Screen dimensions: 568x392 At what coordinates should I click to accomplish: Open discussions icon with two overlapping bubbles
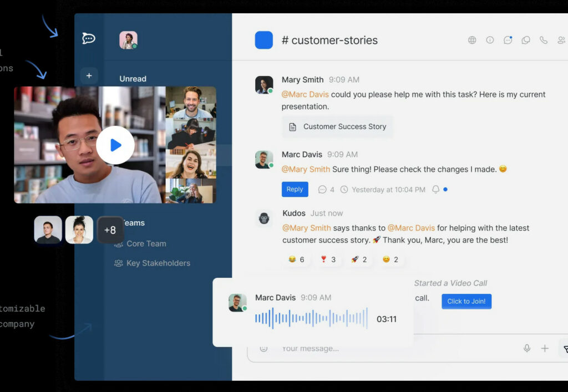click(x=526, y=40)
